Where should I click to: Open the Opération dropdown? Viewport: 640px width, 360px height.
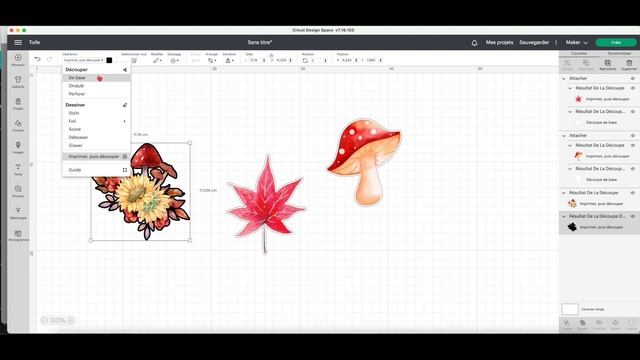84,60
